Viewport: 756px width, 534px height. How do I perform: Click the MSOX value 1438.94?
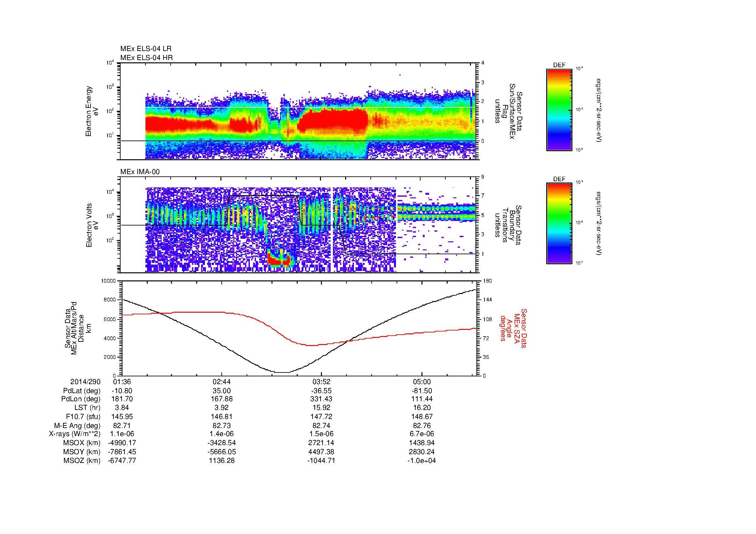pyautogui.click(x=422, y=443)
